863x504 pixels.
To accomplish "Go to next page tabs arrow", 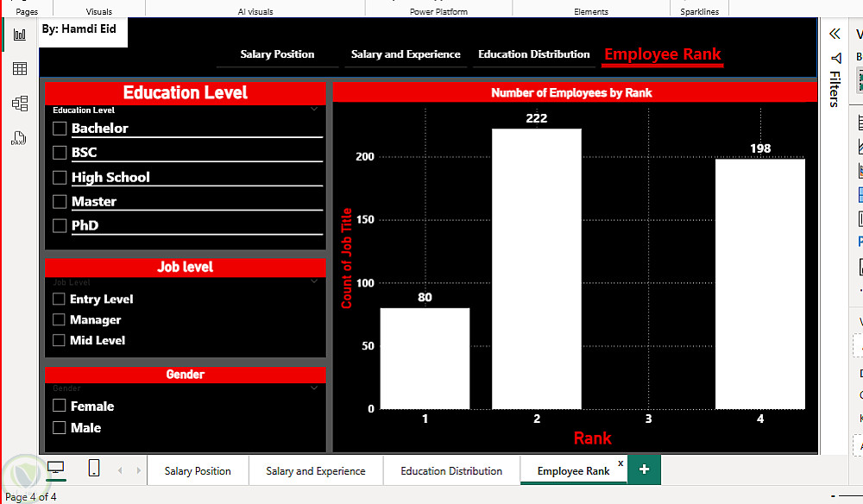I will coord(138,470).
